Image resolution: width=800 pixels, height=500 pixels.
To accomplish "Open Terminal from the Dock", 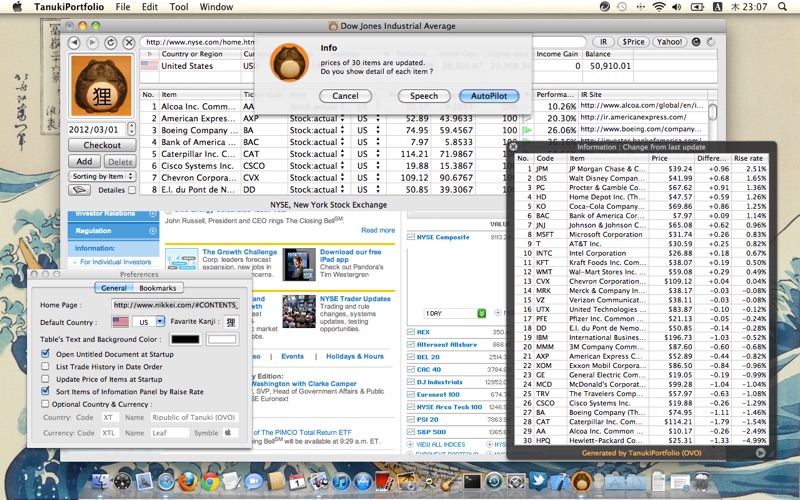I will coord(472,482).
